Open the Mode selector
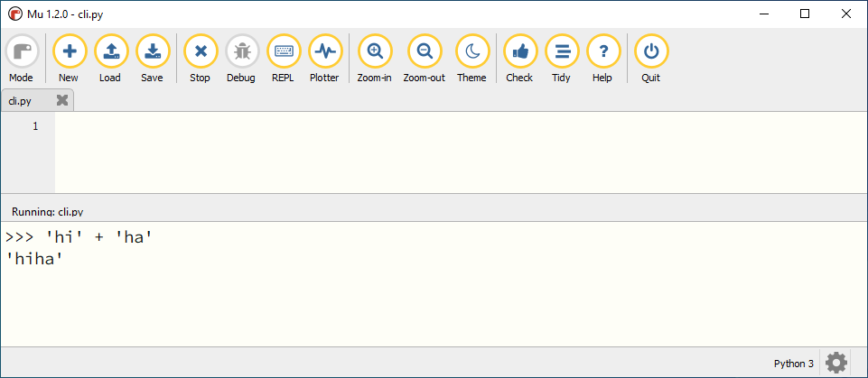Viewport: 868px width, 378px height. pos(23,58)
